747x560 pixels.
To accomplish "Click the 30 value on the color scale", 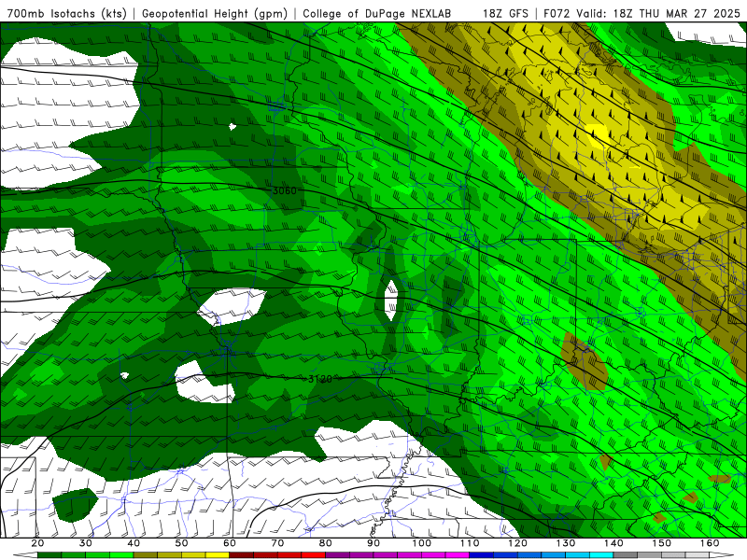I will pos(86,543).
